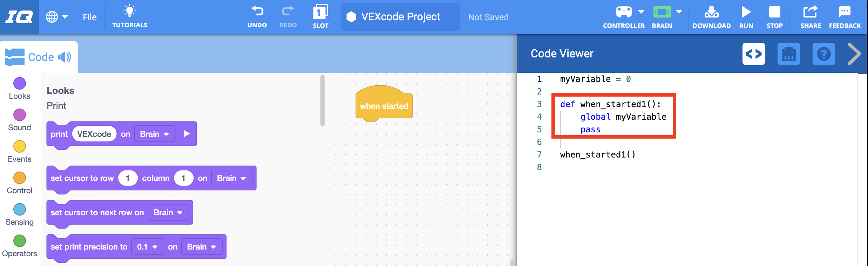Preview the print VEXcode block

point(187,133)
